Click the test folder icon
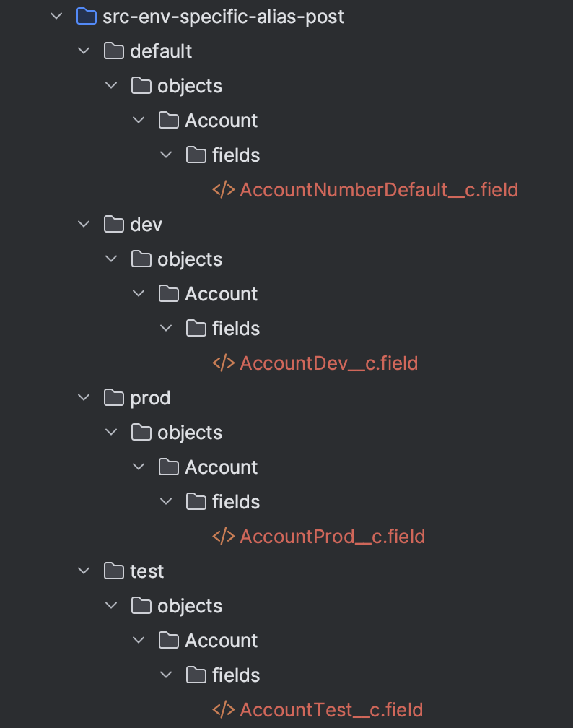 114,571
